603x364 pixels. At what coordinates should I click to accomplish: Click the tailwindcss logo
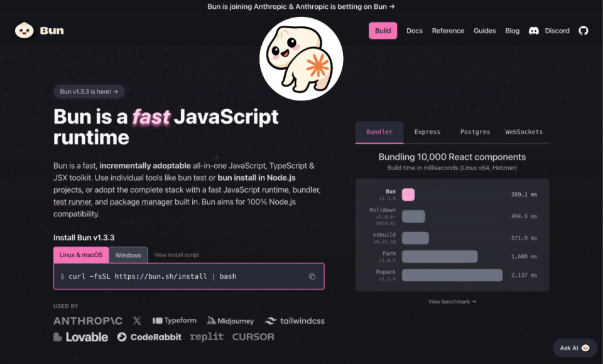[295, 321]
